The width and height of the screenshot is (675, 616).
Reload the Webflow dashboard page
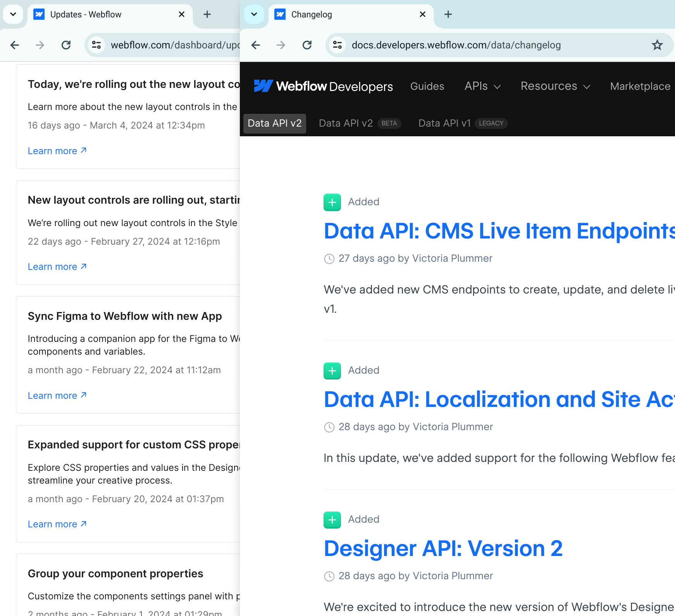pos(66,45)
